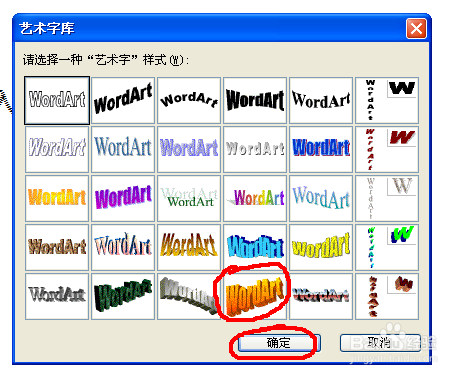Select the brown-red 3D vertical WordArt style
The height and width of the screenshot is (376, 467).
[387, 296]
